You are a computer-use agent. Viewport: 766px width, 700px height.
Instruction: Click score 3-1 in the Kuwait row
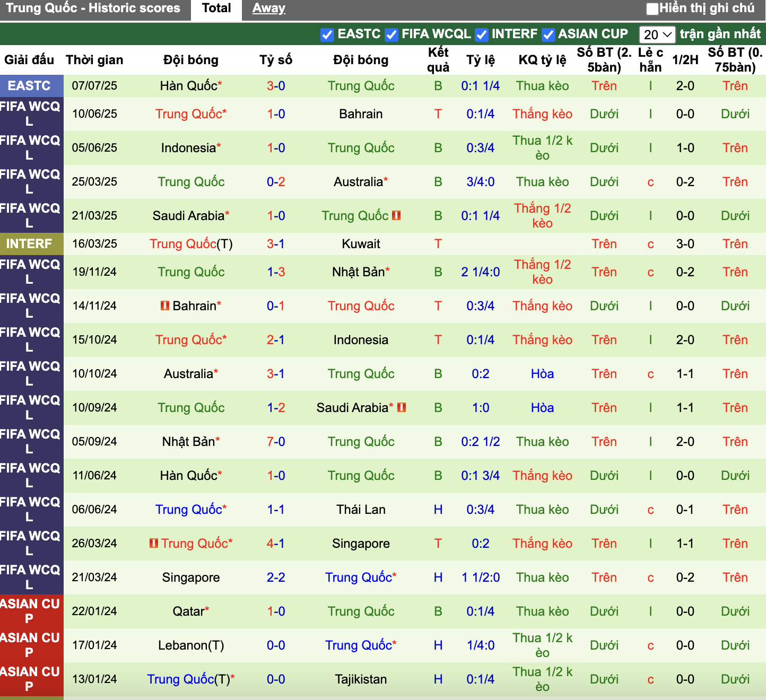[x=276, y=244]
